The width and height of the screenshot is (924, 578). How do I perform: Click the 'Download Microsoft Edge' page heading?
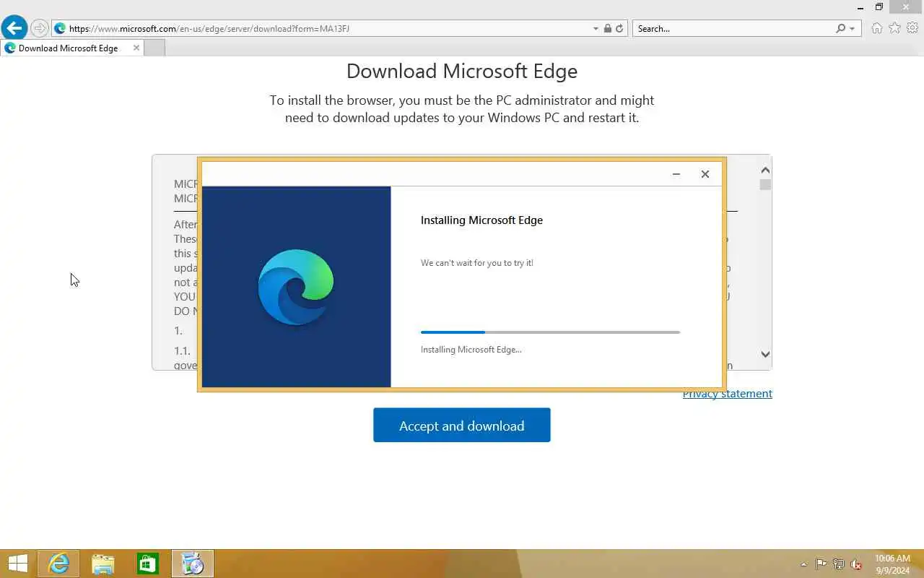click(462, 71)
